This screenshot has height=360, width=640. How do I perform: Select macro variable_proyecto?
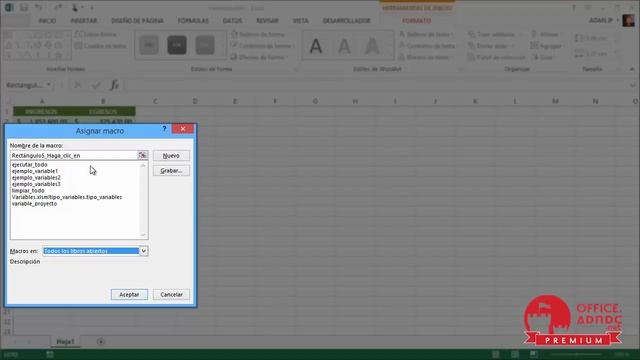tap(34, 204)
